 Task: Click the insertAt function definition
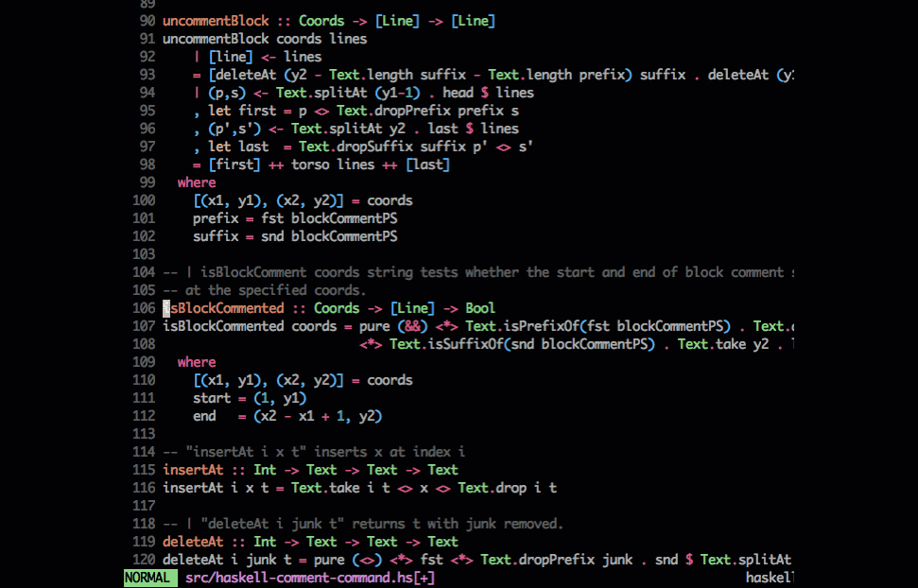[199, 487]
